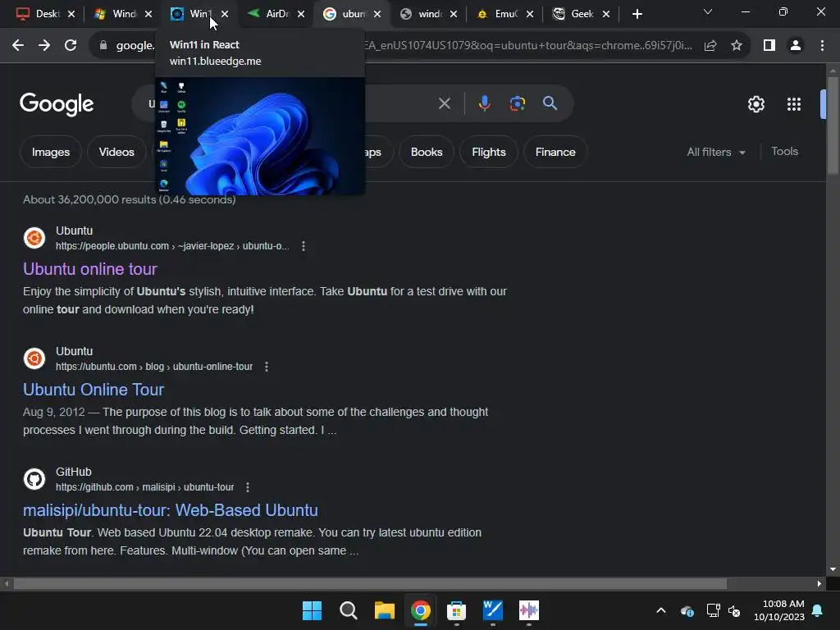The height and width of the screenshot is (630, 840).
Task: Open a new browser tab
Action: tap(637, 14)
